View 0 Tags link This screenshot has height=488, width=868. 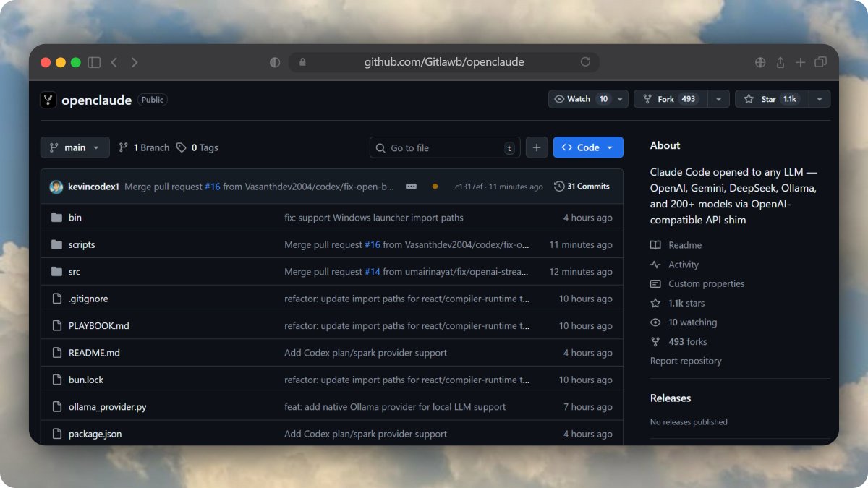[x=197, y=147]
